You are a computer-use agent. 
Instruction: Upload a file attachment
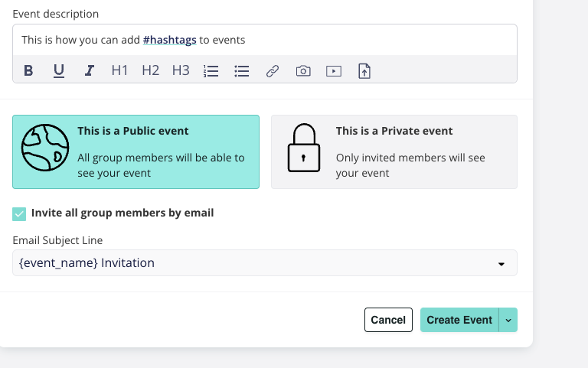364,71
